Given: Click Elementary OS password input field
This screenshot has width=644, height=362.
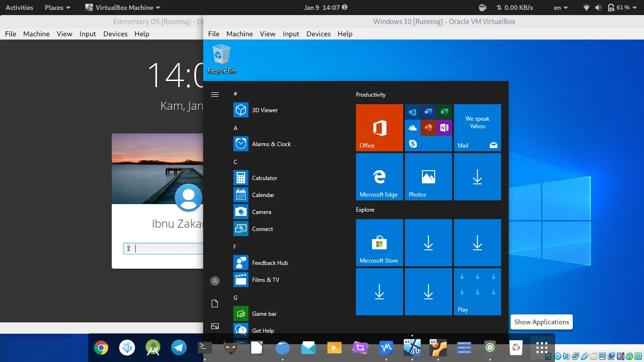Looking at the screenshot, I should 163,248.
